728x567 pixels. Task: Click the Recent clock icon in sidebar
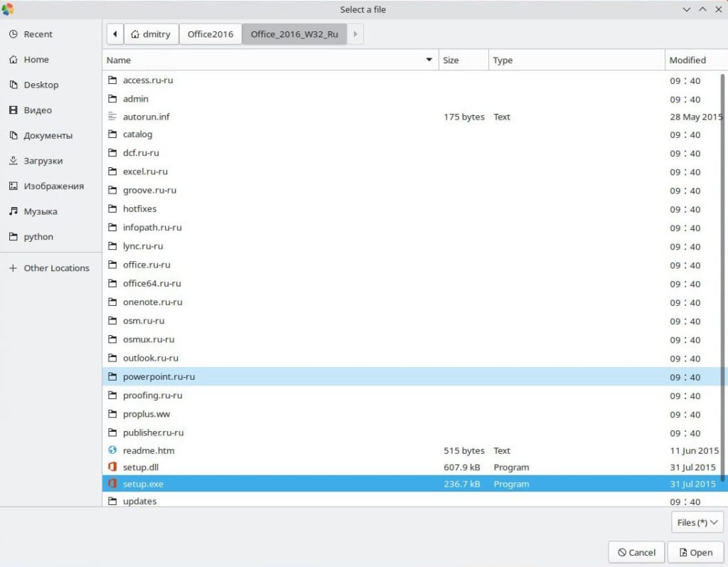[13, 34]
